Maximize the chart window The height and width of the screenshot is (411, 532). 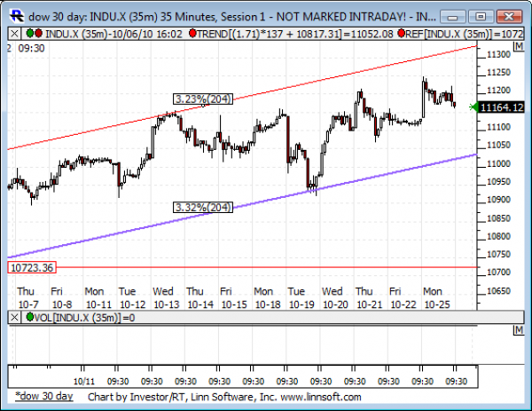(x=481, y=17)
